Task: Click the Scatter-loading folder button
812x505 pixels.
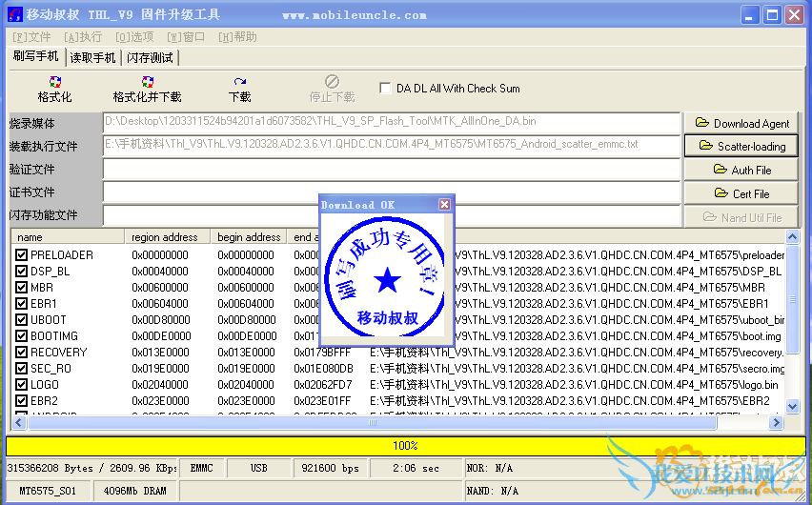Action: 741,146
